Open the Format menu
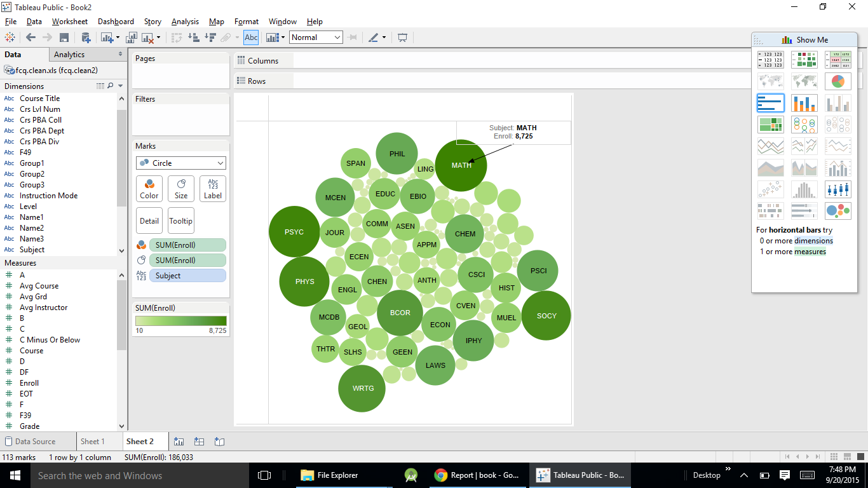Viewport: 868px width, 488px height. click(247, 22)
